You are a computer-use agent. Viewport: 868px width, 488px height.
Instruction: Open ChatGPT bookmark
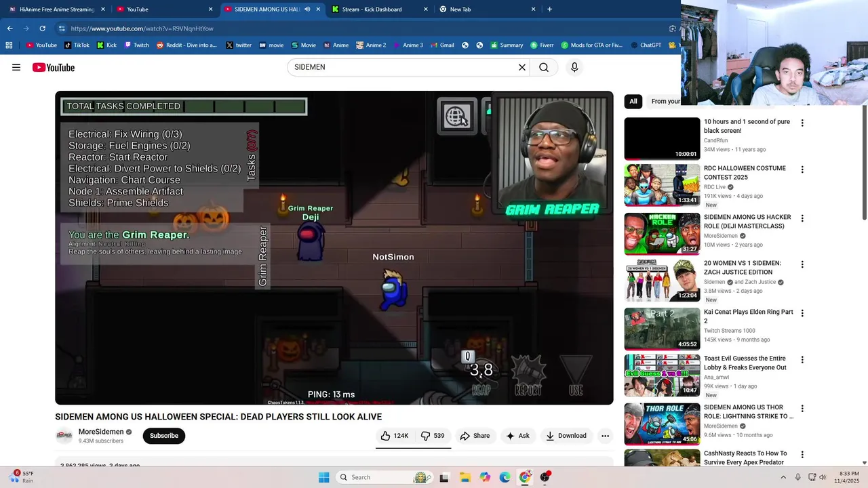[x=645, y=45]
